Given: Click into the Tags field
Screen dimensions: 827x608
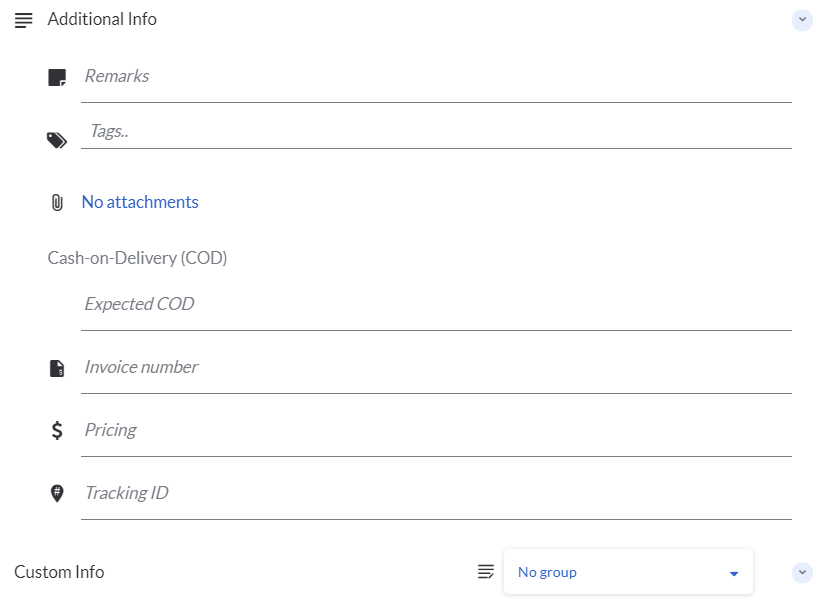Looking at the screenshot, I should point(436,131).
